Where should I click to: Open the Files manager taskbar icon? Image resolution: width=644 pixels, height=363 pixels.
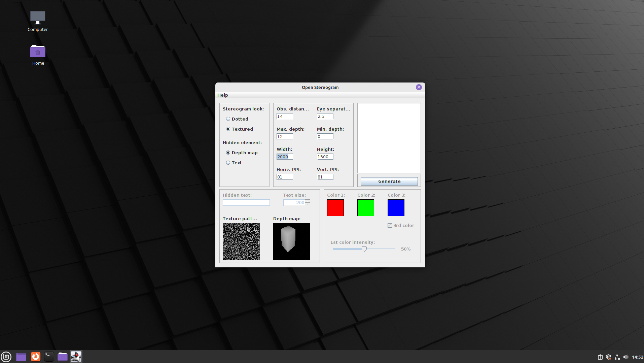point(63,357)
